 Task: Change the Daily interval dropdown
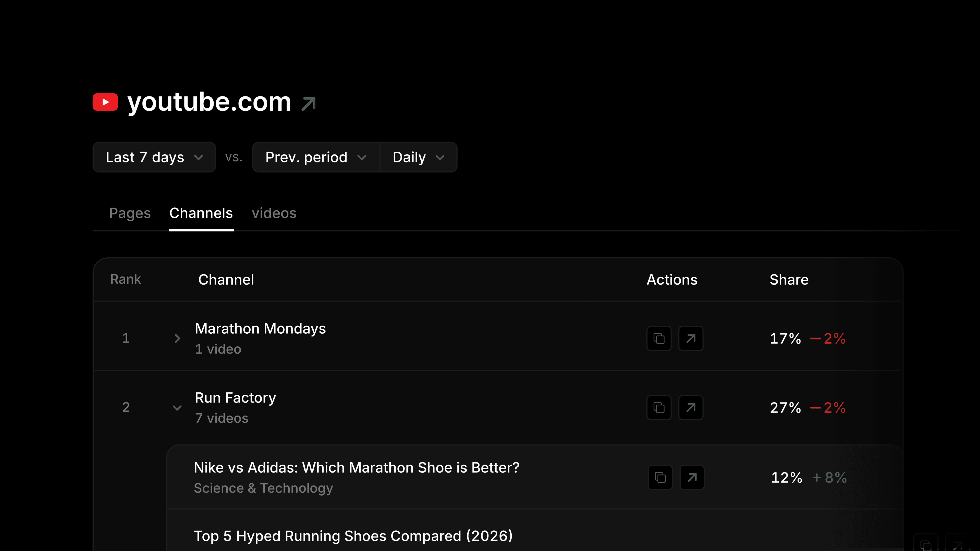pos(419,157)
